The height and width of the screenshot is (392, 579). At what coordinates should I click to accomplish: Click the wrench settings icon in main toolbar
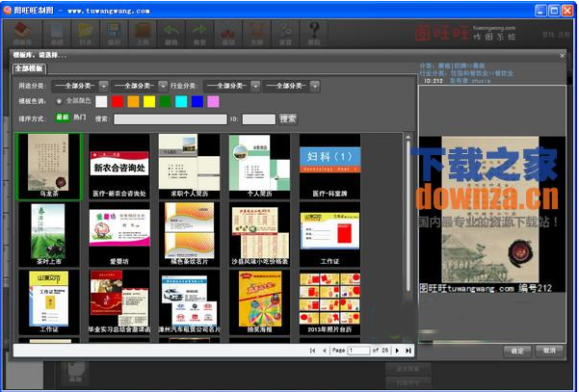[x=285, y=33]
